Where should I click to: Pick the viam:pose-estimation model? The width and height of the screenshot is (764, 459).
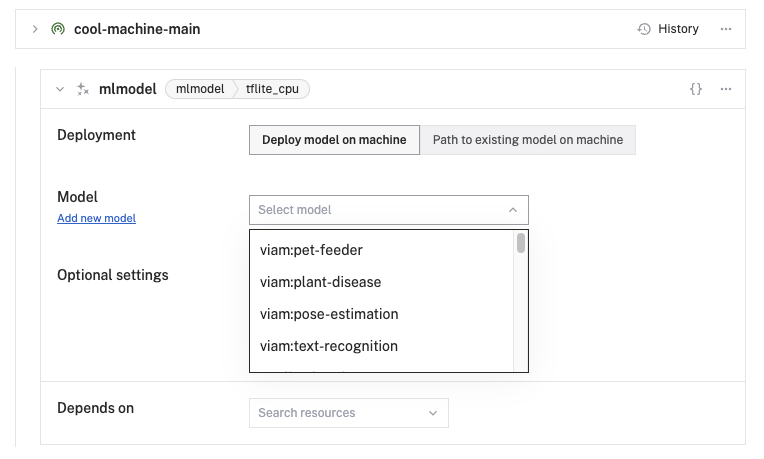[x=329, y=314]
